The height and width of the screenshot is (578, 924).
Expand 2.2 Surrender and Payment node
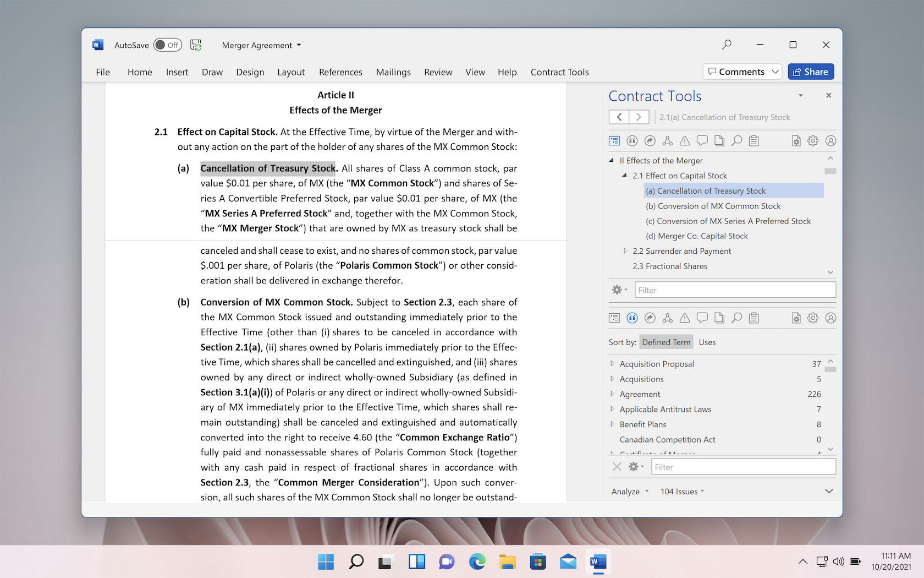coord(625,251)
